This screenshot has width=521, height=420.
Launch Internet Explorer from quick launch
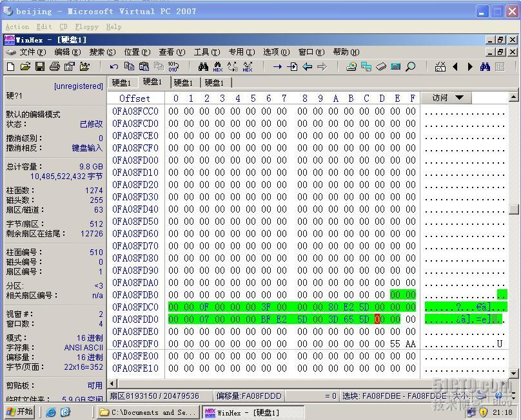tap(51, 412)
